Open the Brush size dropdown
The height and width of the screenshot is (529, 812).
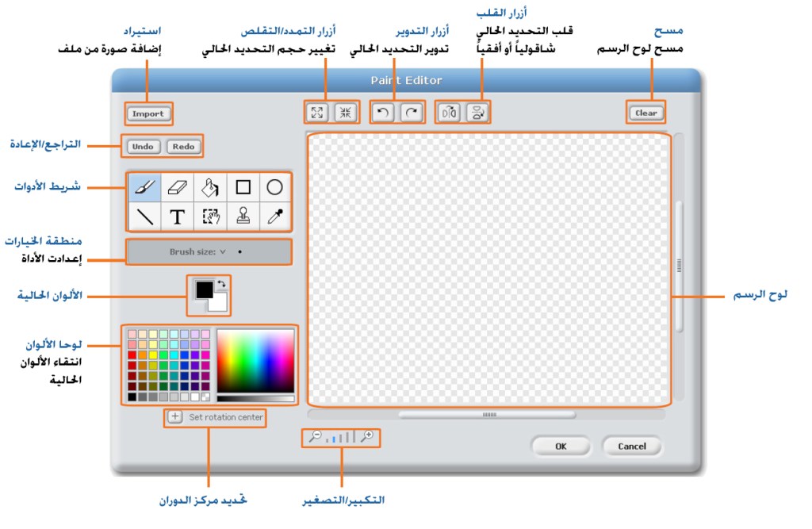point(223,251)
